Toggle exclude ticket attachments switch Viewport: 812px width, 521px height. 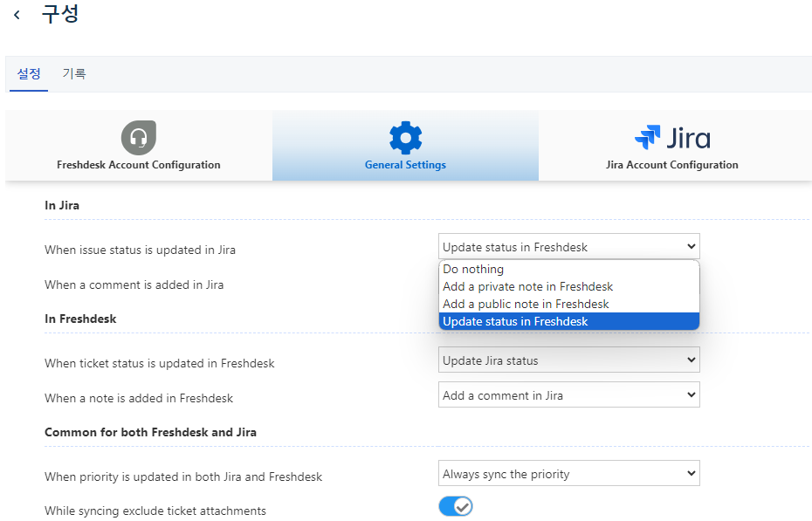pyautogui.click(x=456, y=506)
